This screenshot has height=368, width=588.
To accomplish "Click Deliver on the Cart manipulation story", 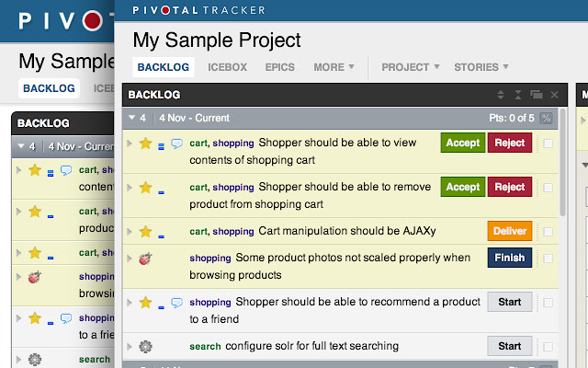I will coord(510,231).
